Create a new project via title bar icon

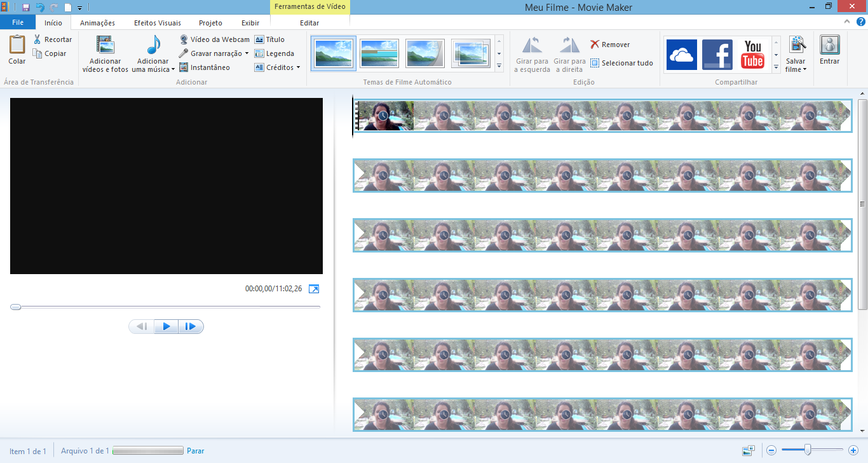tap(68, 8)
